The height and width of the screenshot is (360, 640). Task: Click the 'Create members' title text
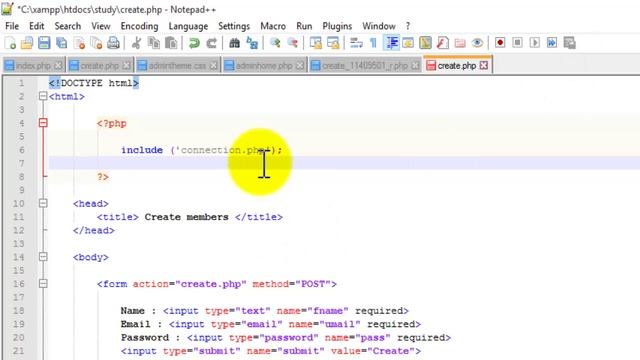(187, 217)
